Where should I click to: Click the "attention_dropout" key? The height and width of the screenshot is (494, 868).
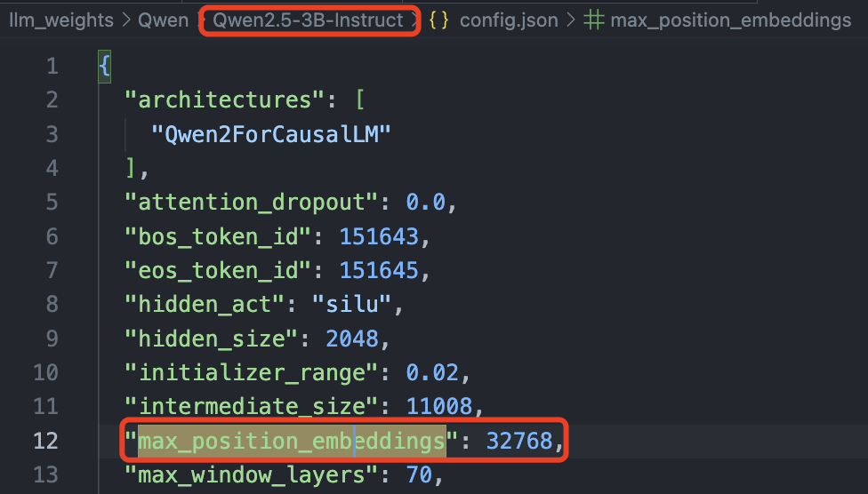tap(251, 203)
